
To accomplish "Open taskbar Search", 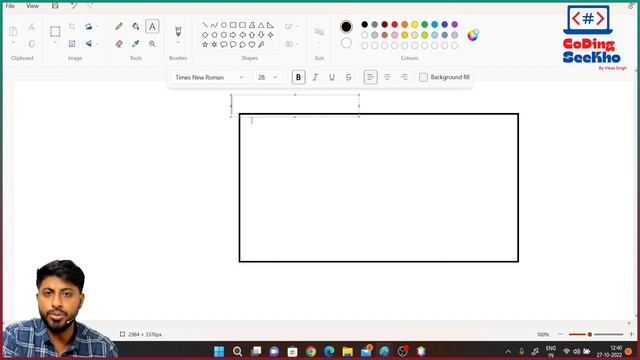I will 238,351.
